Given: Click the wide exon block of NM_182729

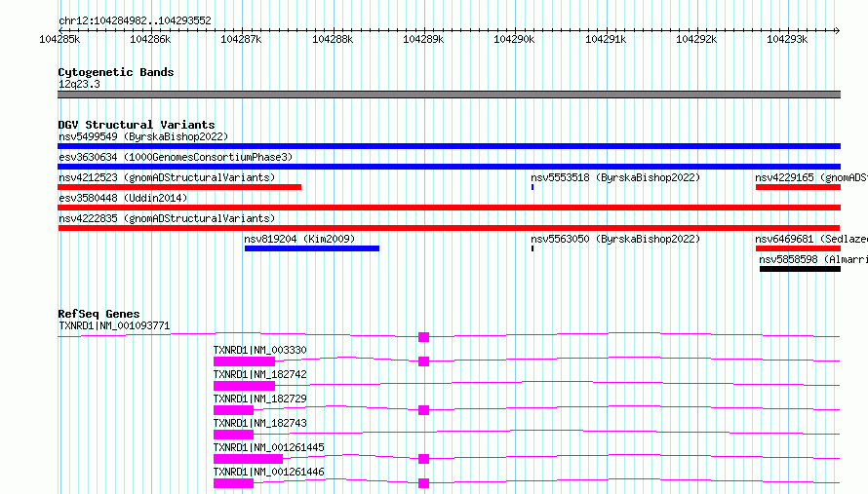Looking at the screenshot, I should [x=234, y=410].
